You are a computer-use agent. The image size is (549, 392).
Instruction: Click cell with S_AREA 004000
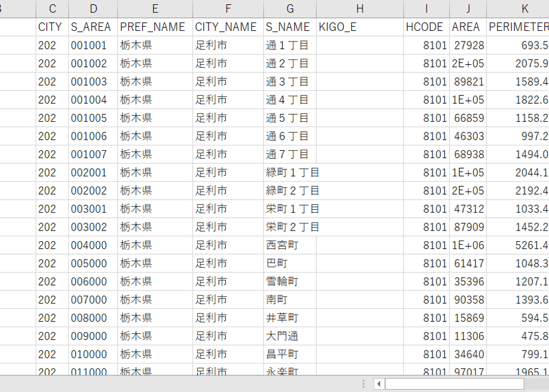click(93, 245)
